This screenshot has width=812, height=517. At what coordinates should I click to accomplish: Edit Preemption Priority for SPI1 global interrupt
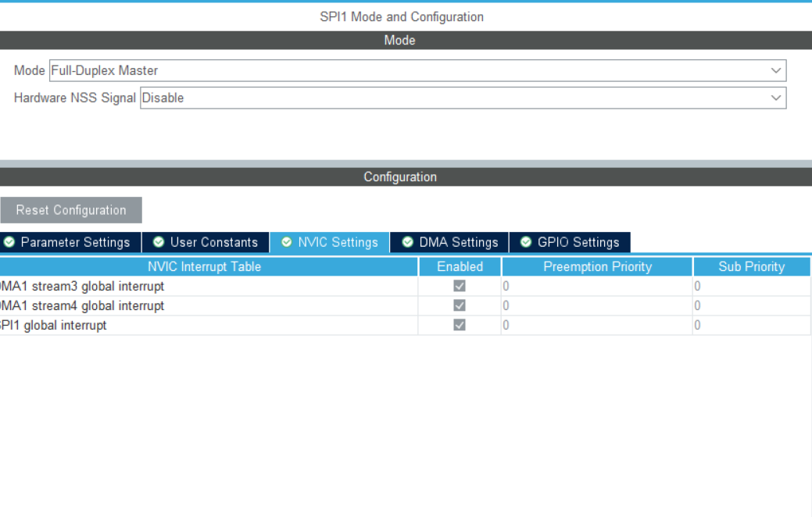596,325
